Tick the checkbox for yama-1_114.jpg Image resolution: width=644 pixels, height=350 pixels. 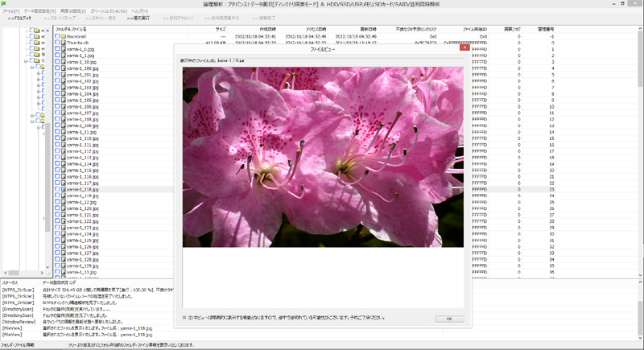[x=57, y=163]
